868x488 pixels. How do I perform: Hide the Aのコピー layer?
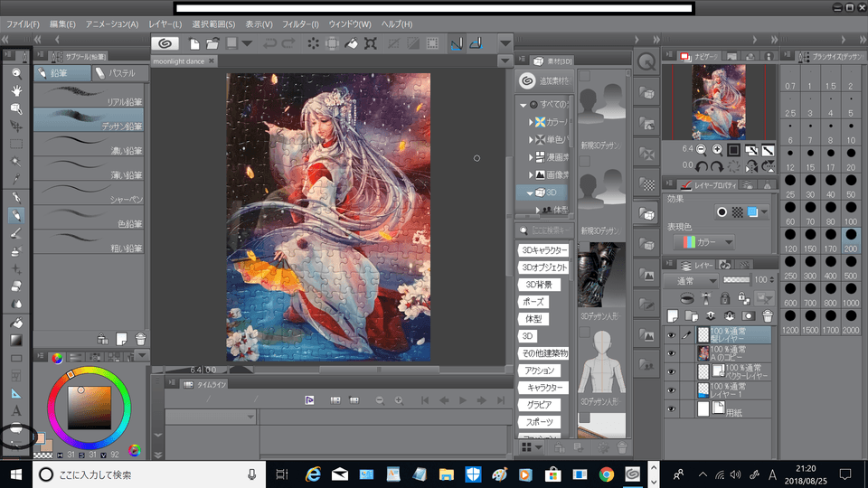671,352
